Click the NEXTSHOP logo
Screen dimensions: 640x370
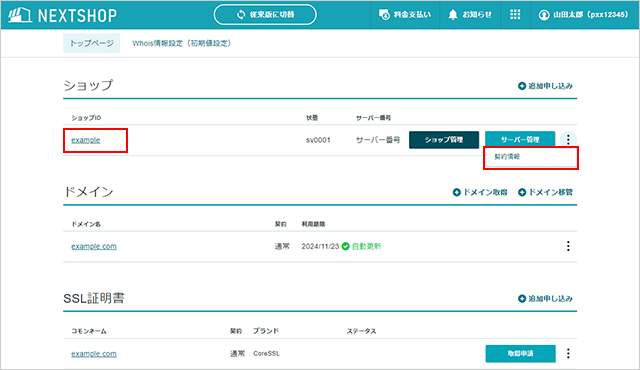point(62,15)
